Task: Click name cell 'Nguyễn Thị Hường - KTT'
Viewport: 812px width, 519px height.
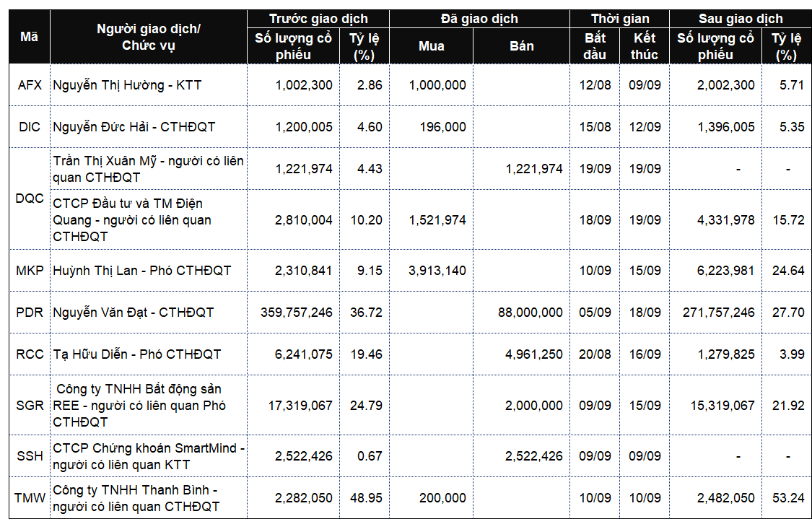Action: point(127,85)
